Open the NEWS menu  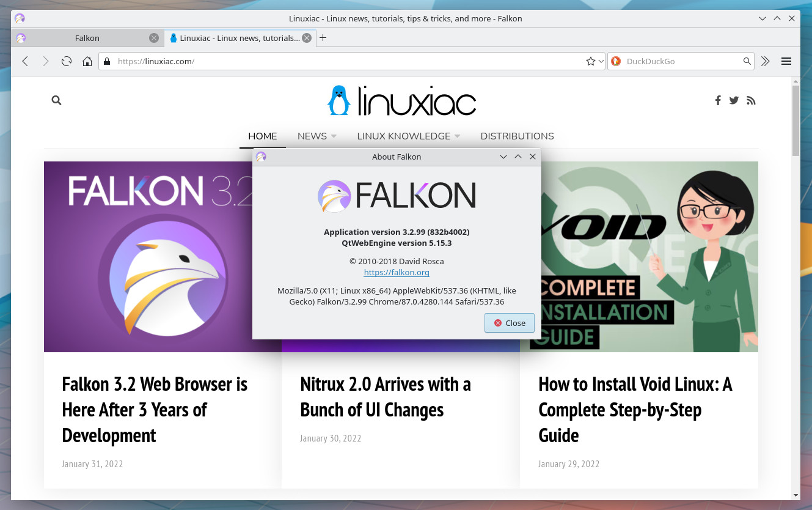coord(312,136)
